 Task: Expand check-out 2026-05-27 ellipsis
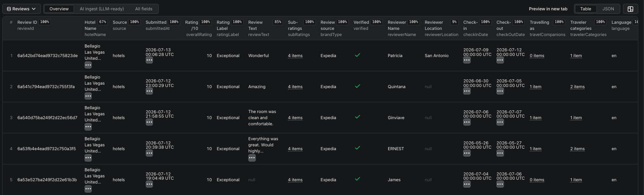[x=500, y=153]
